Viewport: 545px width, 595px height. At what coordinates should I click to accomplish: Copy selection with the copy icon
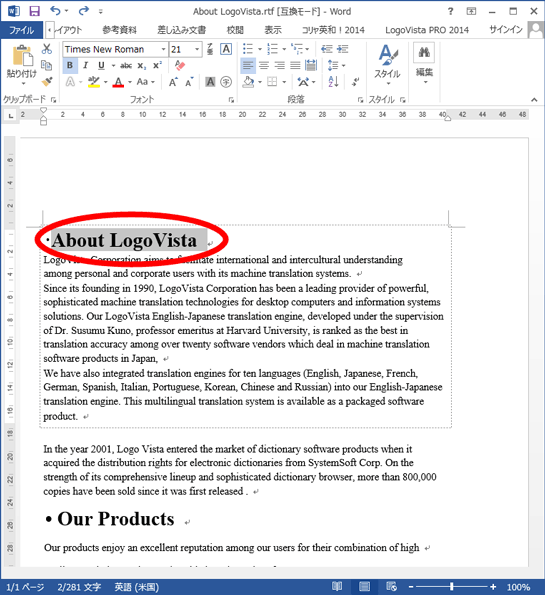pyautogui.click(x=47, y=65)
